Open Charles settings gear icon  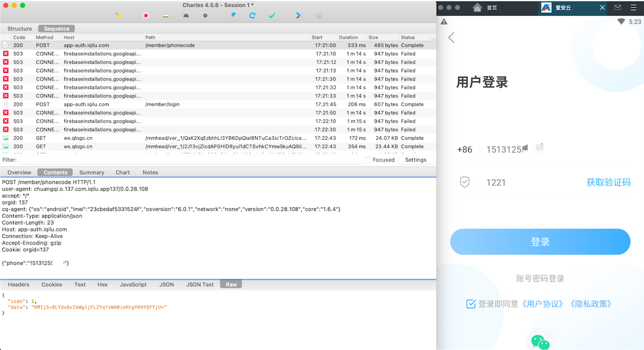pos(319,15)
